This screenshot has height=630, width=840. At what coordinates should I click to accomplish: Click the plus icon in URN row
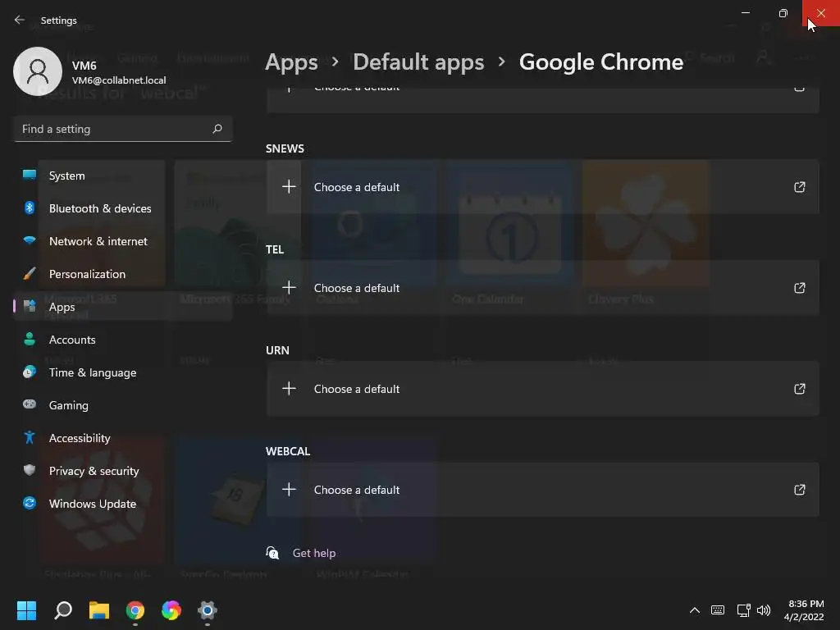(x=289, y=388)
